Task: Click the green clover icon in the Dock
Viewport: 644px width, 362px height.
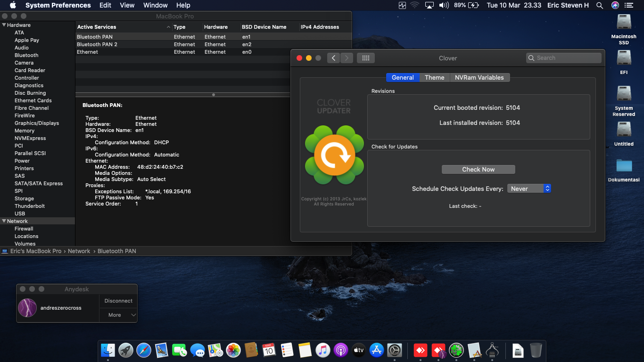Action: coord(456,350)
